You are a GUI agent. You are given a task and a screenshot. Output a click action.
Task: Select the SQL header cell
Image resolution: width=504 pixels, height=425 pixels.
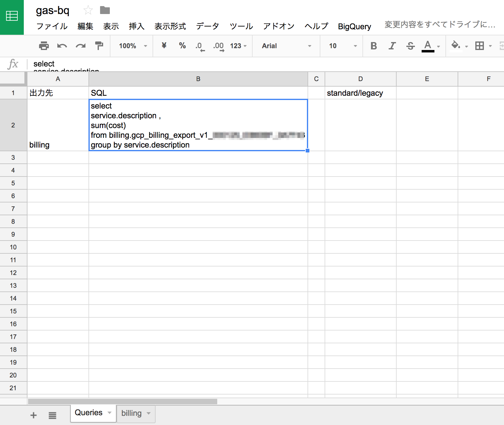[198, 93]
